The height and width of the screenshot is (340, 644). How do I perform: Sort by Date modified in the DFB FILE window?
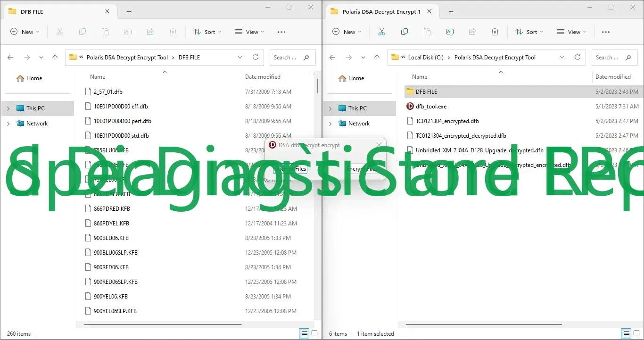pos(263,77)
